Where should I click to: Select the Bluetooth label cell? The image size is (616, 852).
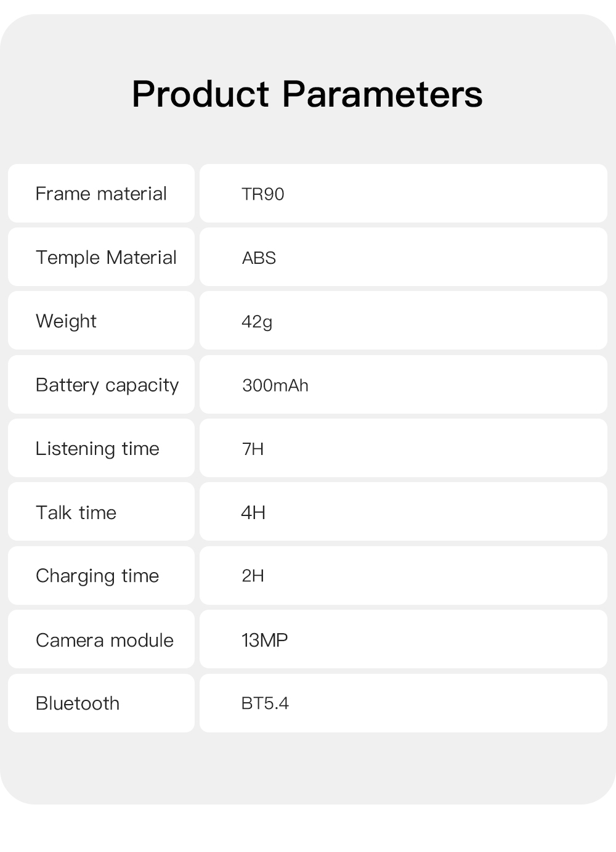[x=78, y=703]
